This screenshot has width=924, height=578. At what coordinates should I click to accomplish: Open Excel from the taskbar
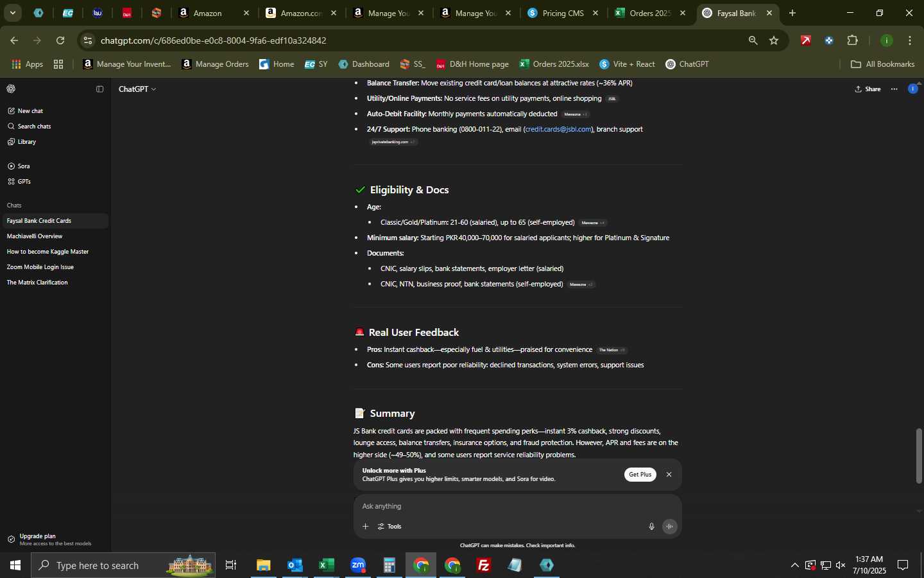coord(327,565)
